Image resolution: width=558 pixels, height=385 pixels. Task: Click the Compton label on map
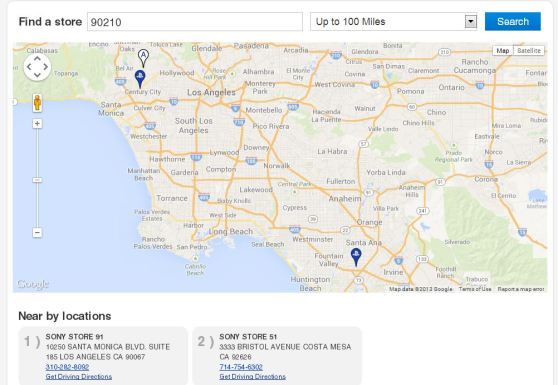pos(221,169)
